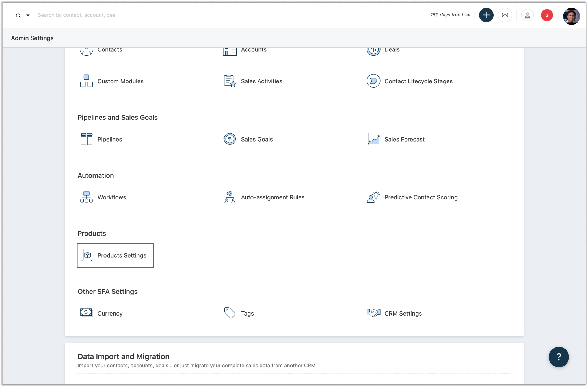Viewport: 588px width, 387px height.
Task: Click the search magnifier icon
Action: [x=19, y=16]
